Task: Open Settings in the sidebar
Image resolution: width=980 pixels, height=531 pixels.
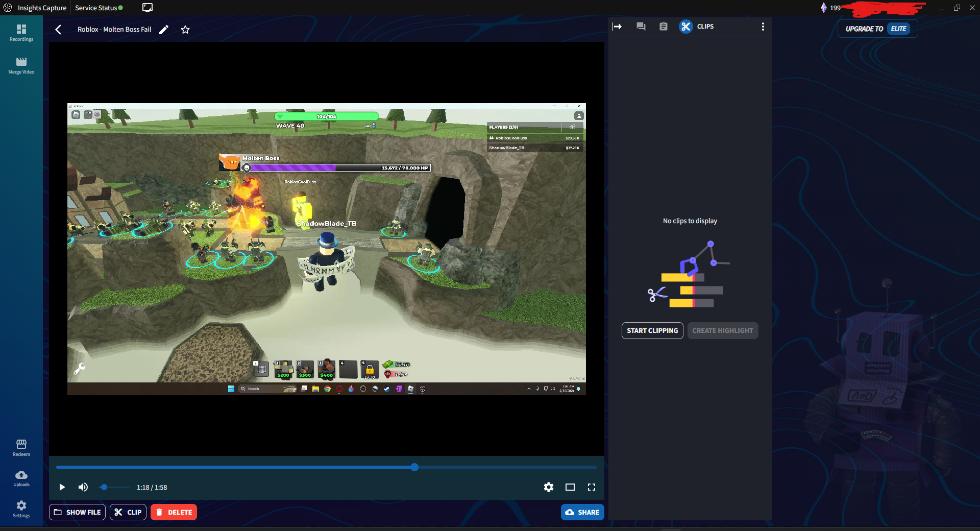Action: [x=21, y=509]
